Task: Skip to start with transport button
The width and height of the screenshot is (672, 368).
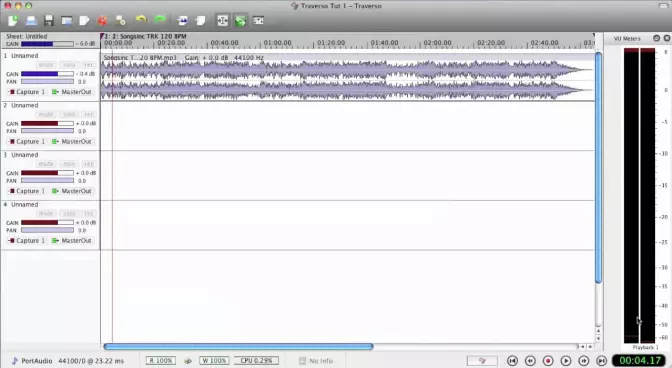Action: coord(512,361)
